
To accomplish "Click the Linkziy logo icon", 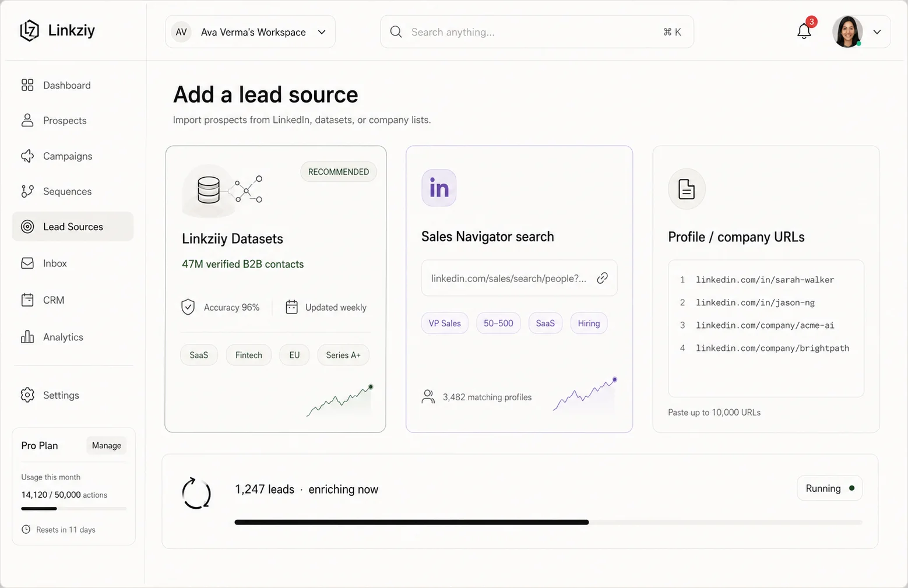I will (x=29, y=31).
